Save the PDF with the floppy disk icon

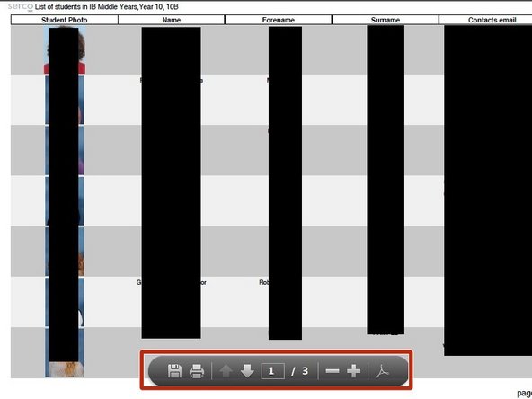point(174,371)
